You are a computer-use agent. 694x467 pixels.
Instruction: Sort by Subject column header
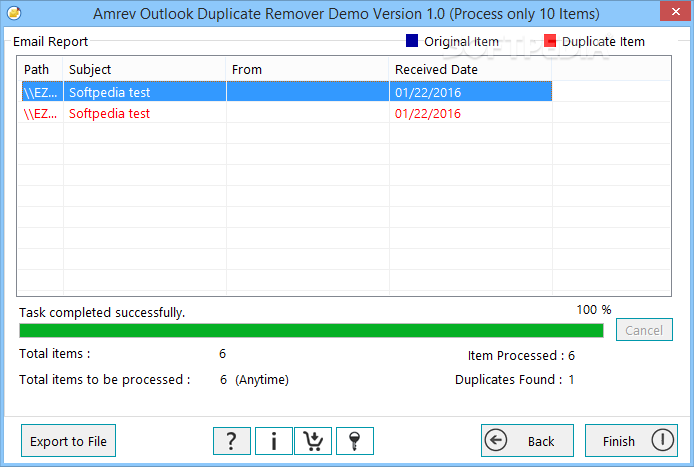[145, 69]
